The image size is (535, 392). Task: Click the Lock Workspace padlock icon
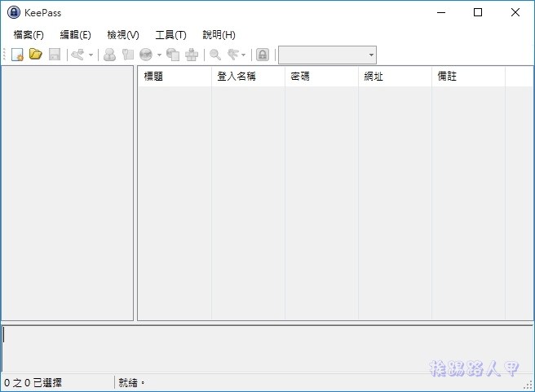coord(263,55)
